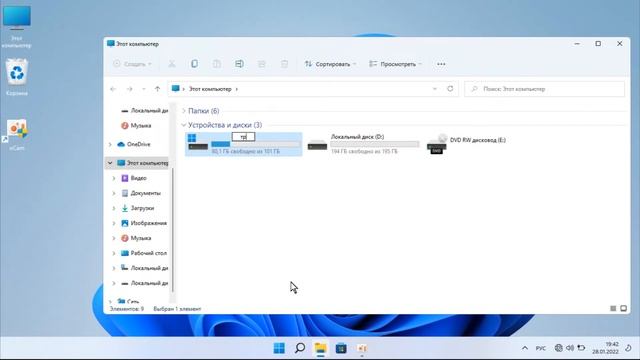Viewport: 640px width, 360px height.
Task: Select DVD RW дисковод (E:)
Action: [x=478, y=140]
